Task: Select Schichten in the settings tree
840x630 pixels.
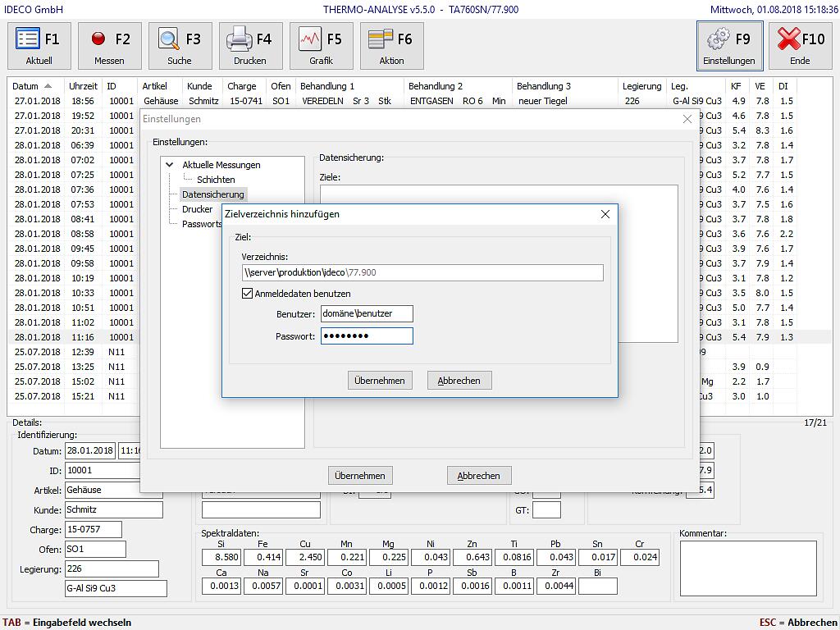Action: click(216, 180)
